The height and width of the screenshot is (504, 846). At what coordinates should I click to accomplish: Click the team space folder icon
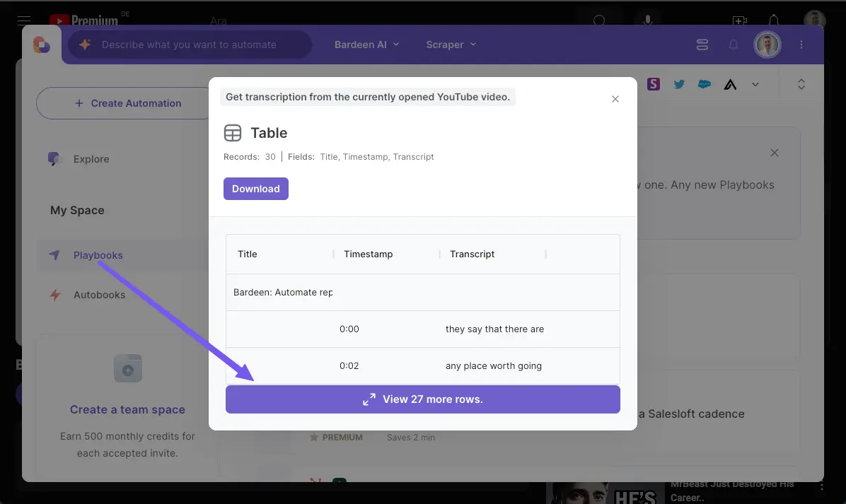[x=128, y=369]
